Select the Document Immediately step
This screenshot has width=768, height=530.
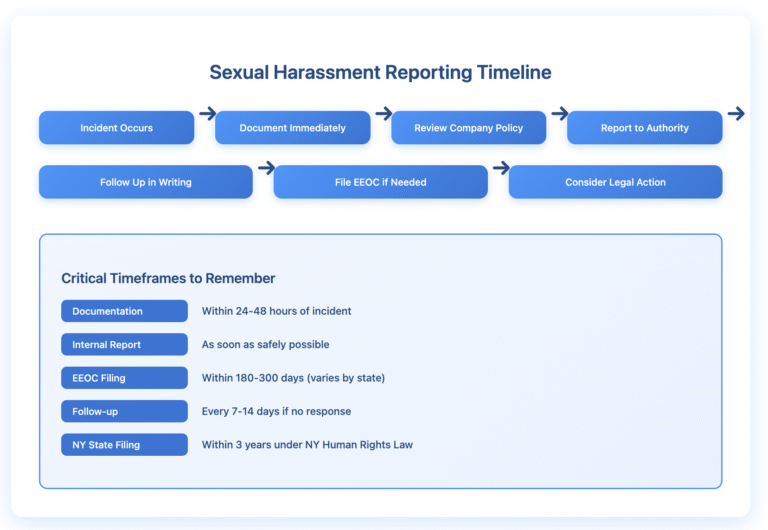[292, 128]
